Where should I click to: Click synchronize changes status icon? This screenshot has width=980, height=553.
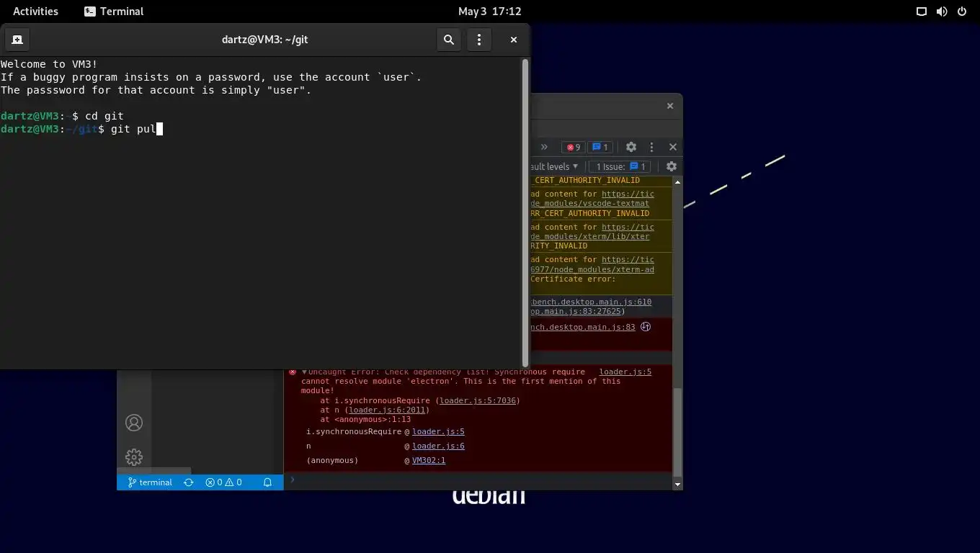tap(189, 482)
